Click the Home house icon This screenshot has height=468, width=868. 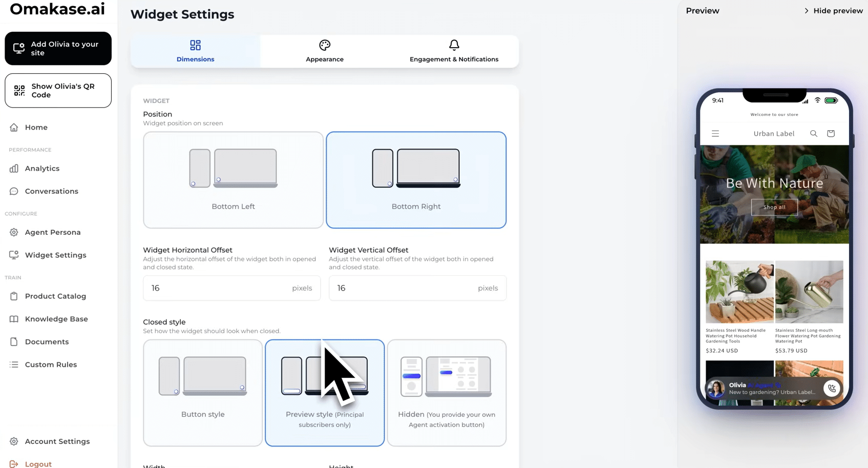click(14, 127)
